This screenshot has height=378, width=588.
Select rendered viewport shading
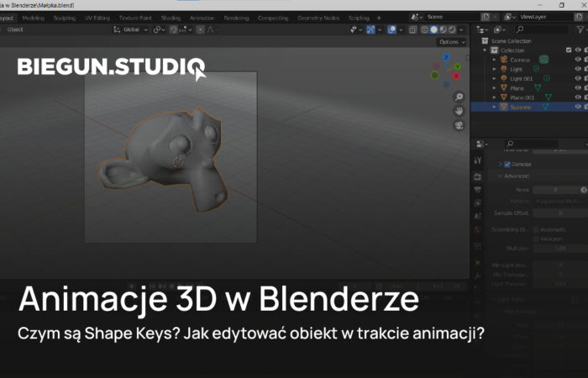(452, 29)
